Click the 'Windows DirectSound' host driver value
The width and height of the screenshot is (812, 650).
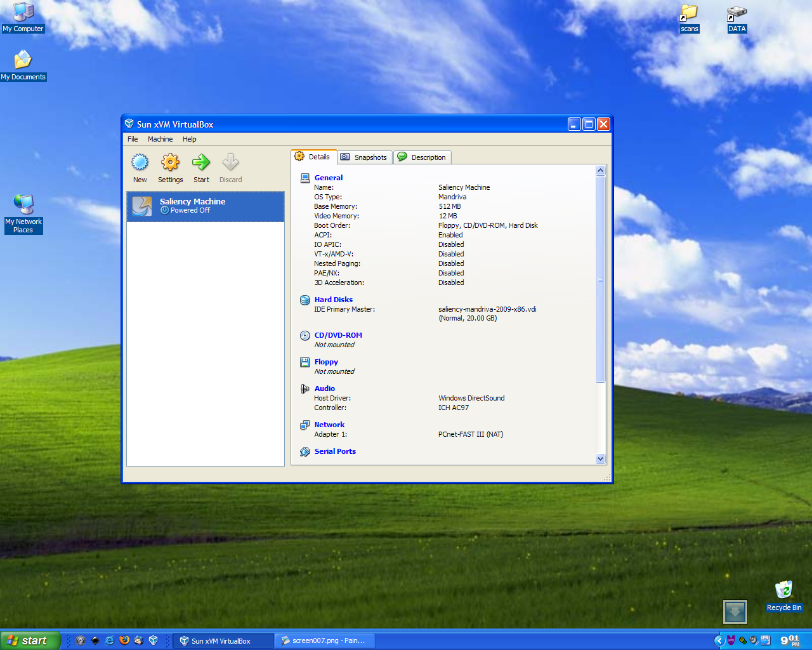click(x=471, y=398)
